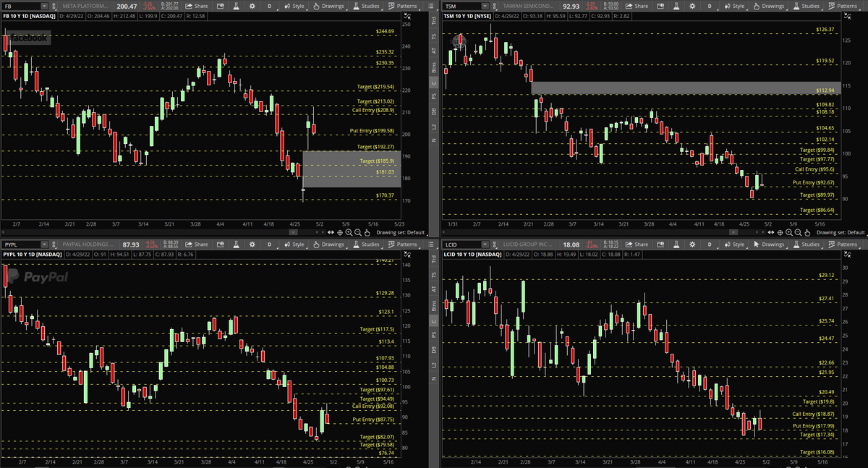Click the TSM 10 Y 1D [NYSE] header
This screenshot has height=468, width=868.
(468, 16)
